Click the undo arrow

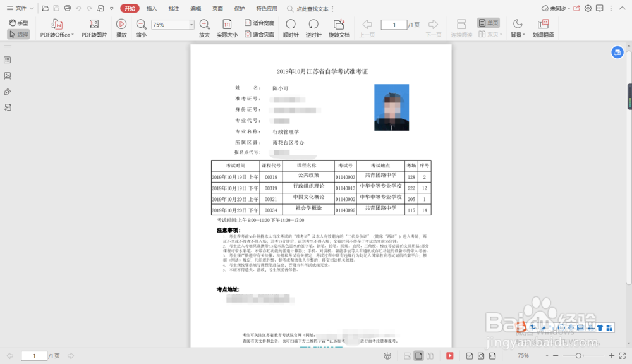pyautogui.click(x=78, y=8)
